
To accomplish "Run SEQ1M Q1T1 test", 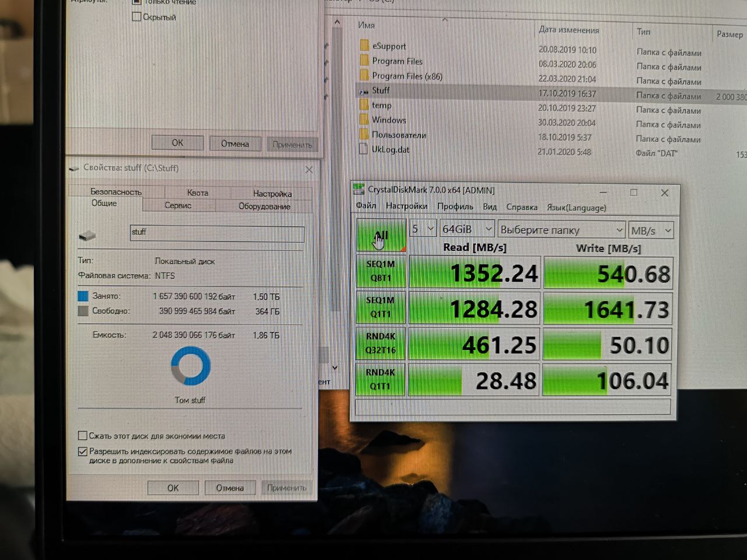I will (381, 307).
